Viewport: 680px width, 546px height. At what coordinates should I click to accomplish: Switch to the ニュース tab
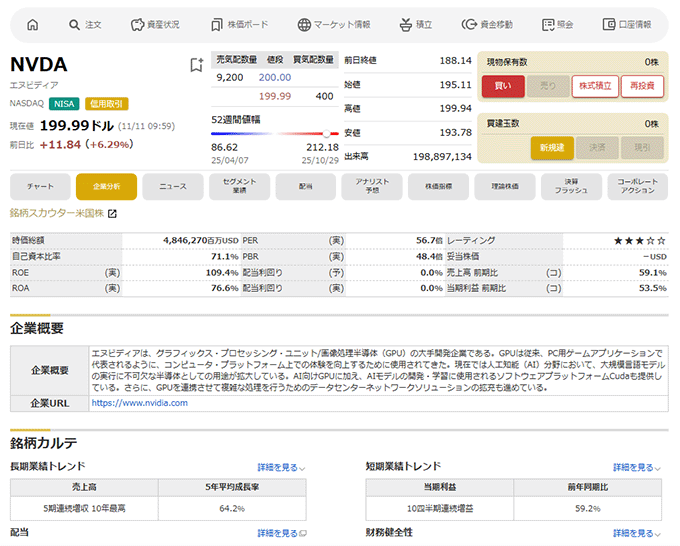coord(173,186)
